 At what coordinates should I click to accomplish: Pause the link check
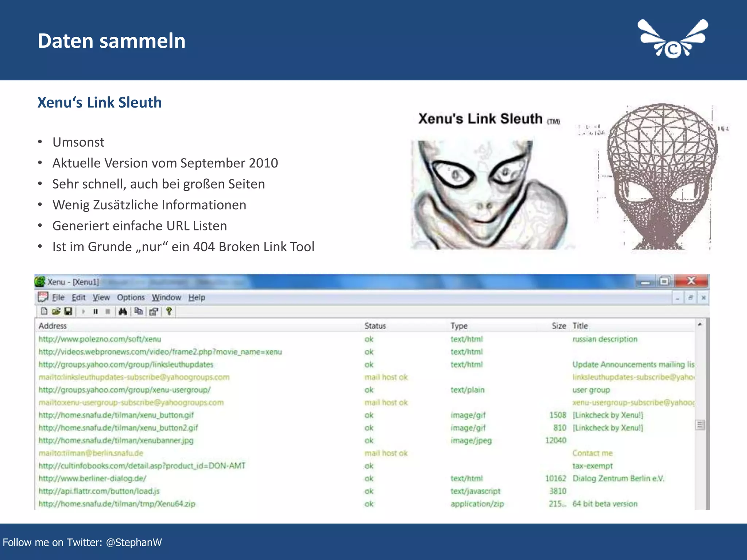[96, 311]
